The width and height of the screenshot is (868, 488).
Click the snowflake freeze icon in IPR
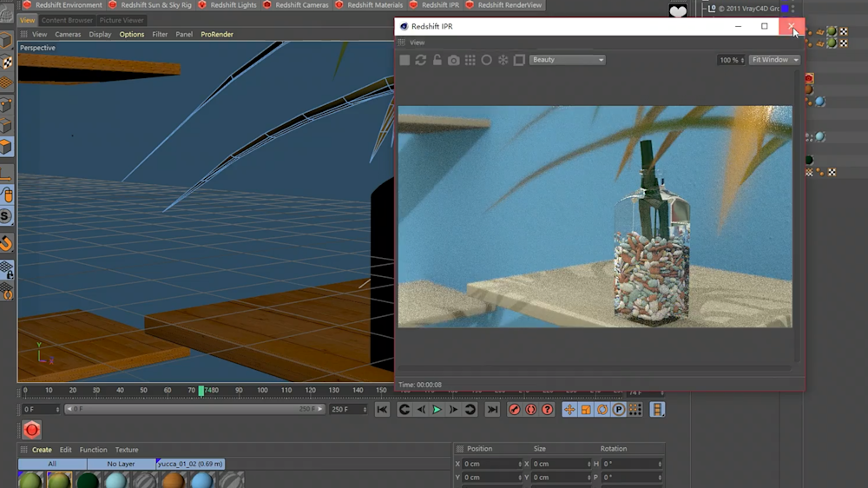click(x=503, y=60)
